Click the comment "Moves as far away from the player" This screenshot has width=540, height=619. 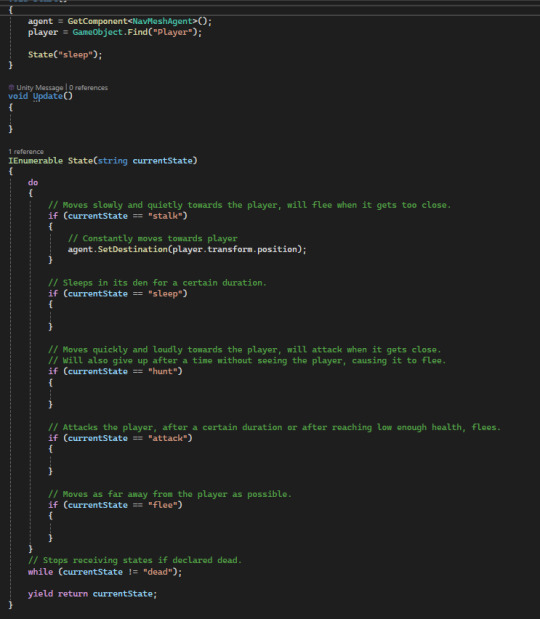[x=170, y=494]
